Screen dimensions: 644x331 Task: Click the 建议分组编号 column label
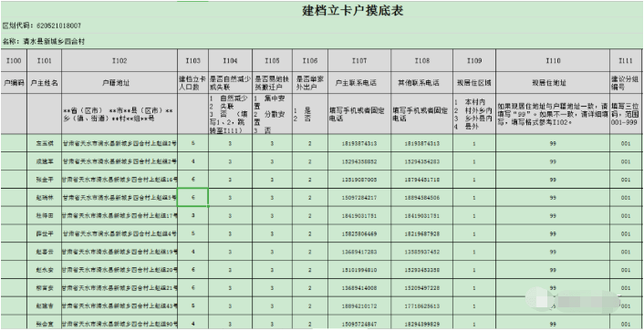pos(626,83)
